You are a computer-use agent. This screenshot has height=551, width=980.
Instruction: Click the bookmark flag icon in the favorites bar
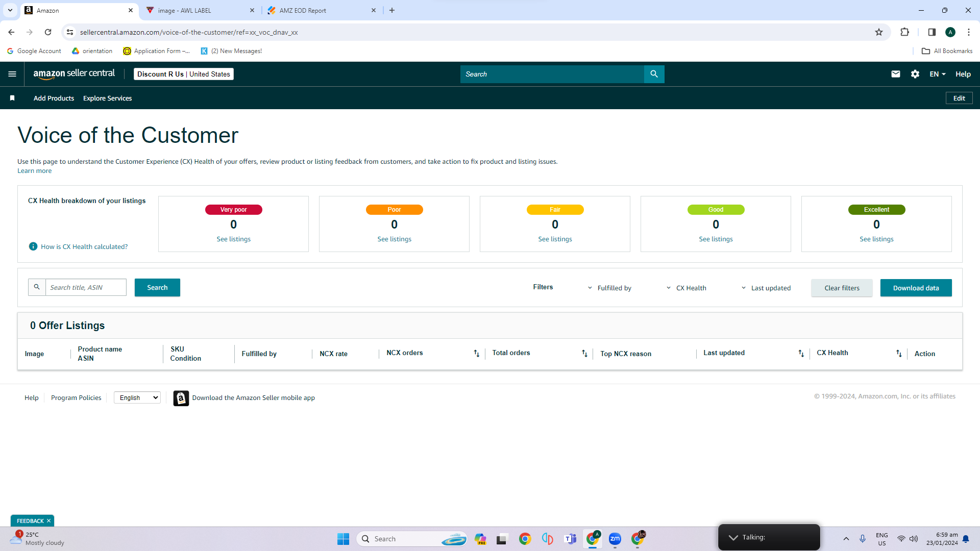[12, 98]
